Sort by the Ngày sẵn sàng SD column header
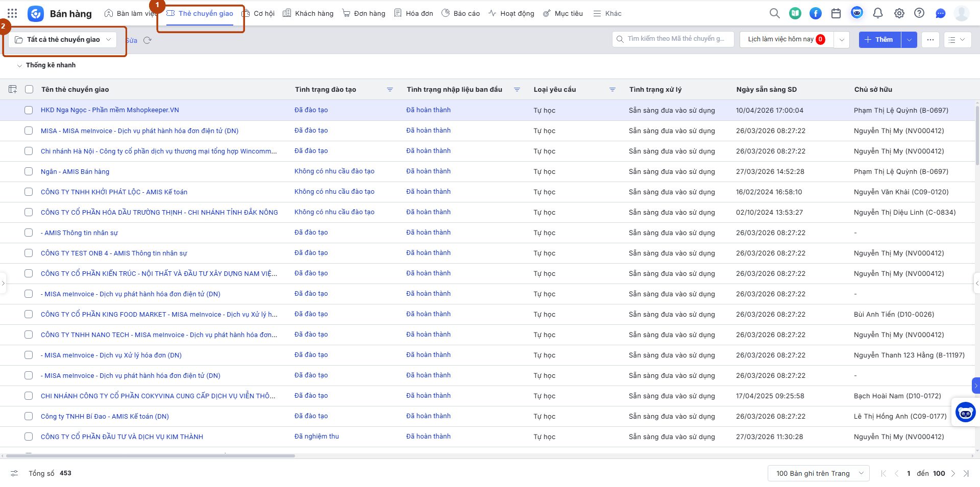This screenshot has height=487, width=980. [766, 89]
